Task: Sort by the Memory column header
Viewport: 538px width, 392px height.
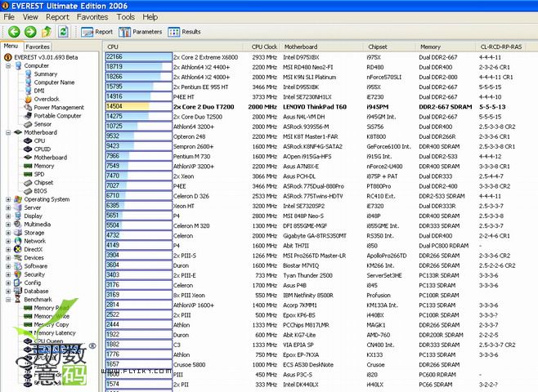Action: (x=446, y=47)
